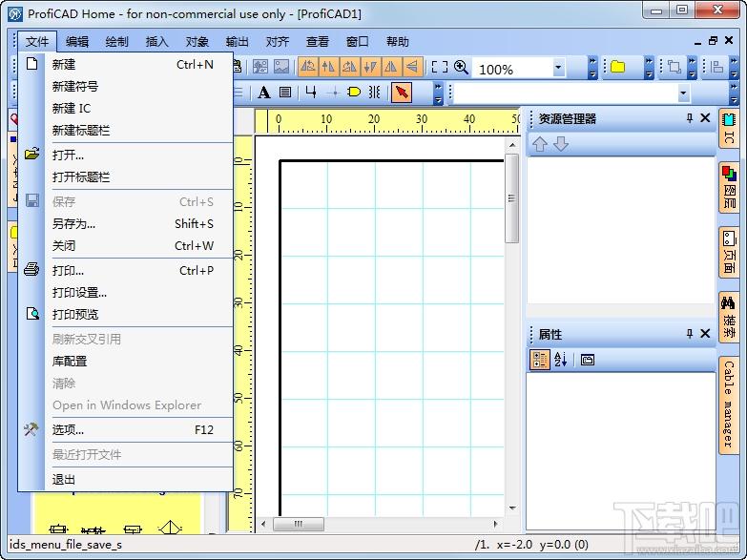The height and width of the screenshot is (560, 747).
Task: Select 新建标题栏 menu entry
Action: click(126, 130)
